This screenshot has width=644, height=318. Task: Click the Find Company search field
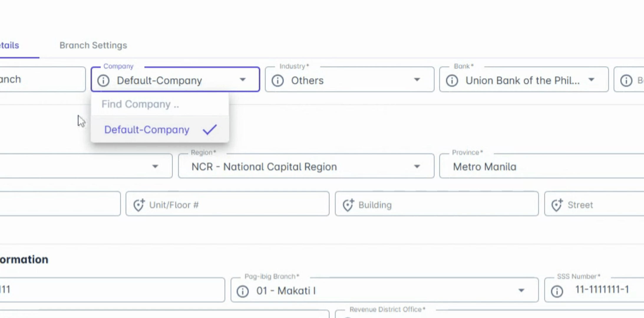point(159,104)
